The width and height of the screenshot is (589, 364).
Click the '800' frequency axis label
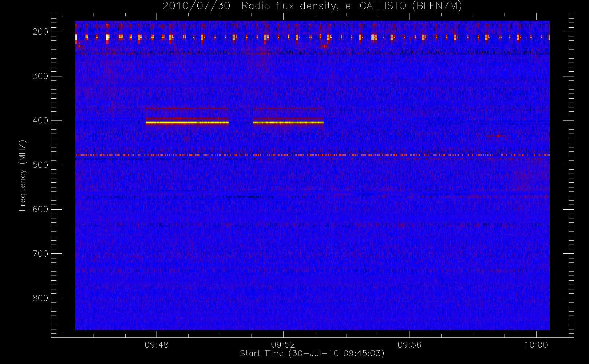[x=40, y=298]
